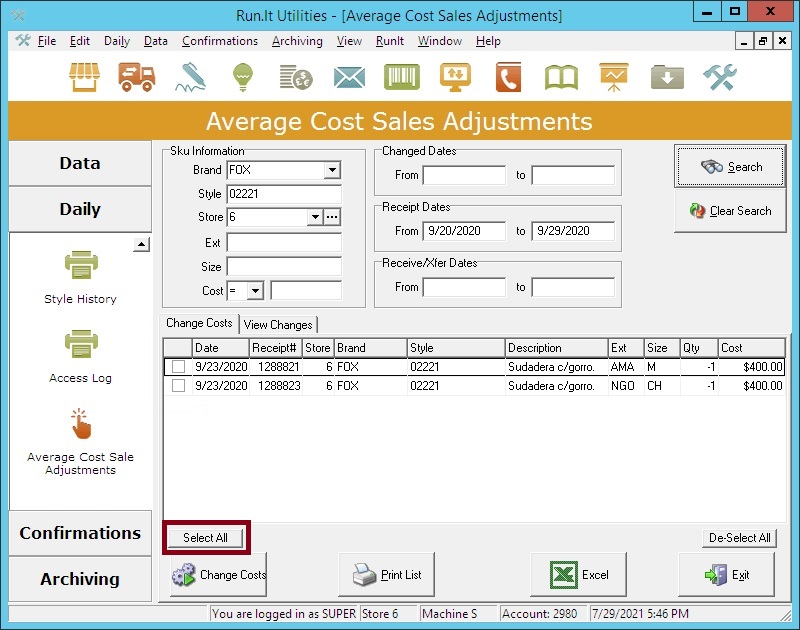Screen dimensions: 800x630
Task: Open Access Log from the sidebar
Action: point(81,357)
